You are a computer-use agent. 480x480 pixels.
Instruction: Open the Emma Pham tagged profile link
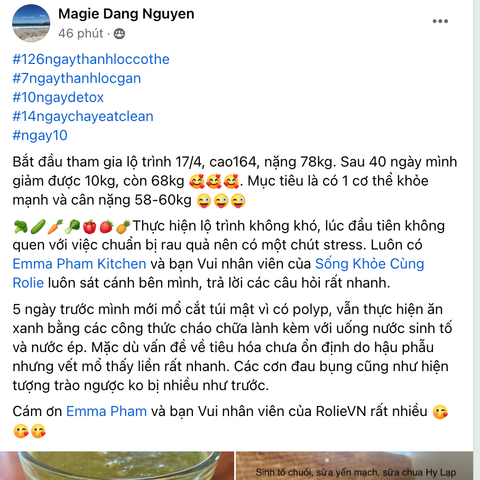pos(106,411)
